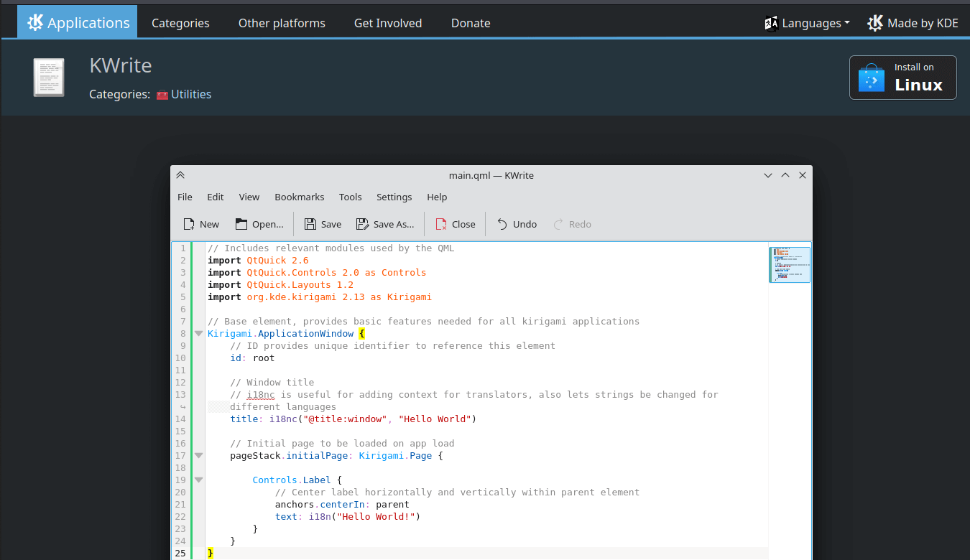Open the Categories page
The image size is (970, 560).
pyautogui.click(x=180, y=23)
